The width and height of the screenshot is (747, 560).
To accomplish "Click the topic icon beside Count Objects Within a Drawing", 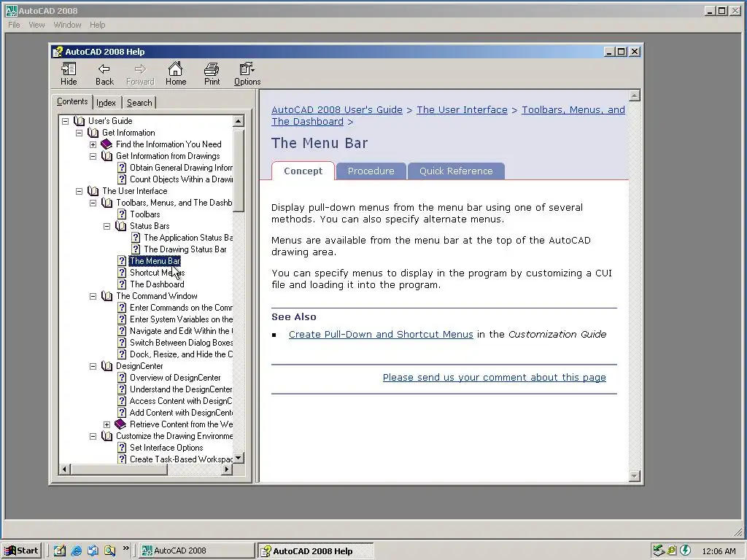I will 122,179.
